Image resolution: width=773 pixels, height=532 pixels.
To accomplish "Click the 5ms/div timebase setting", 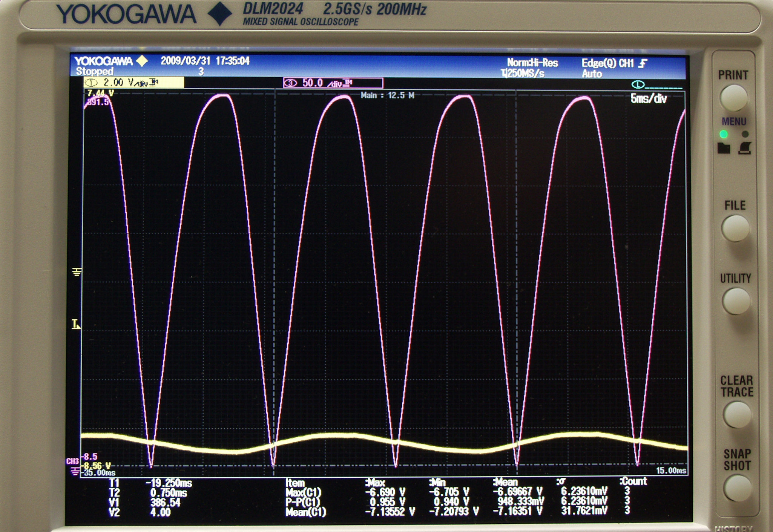I will point(649,99).
